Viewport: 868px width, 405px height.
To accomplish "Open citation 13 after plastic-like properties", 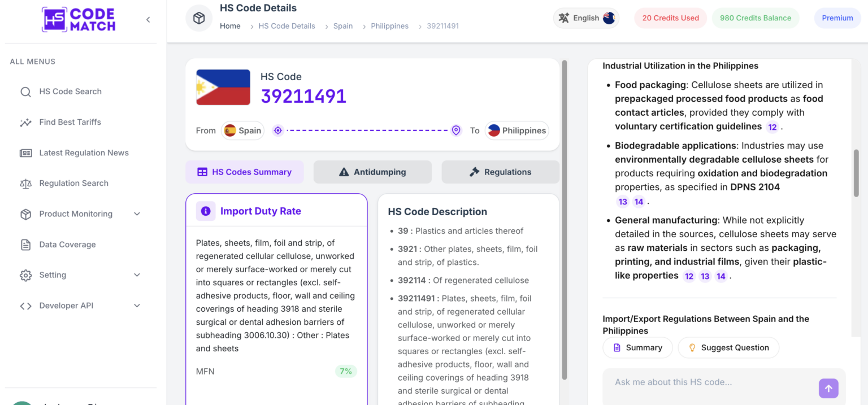I will [705, 276].
